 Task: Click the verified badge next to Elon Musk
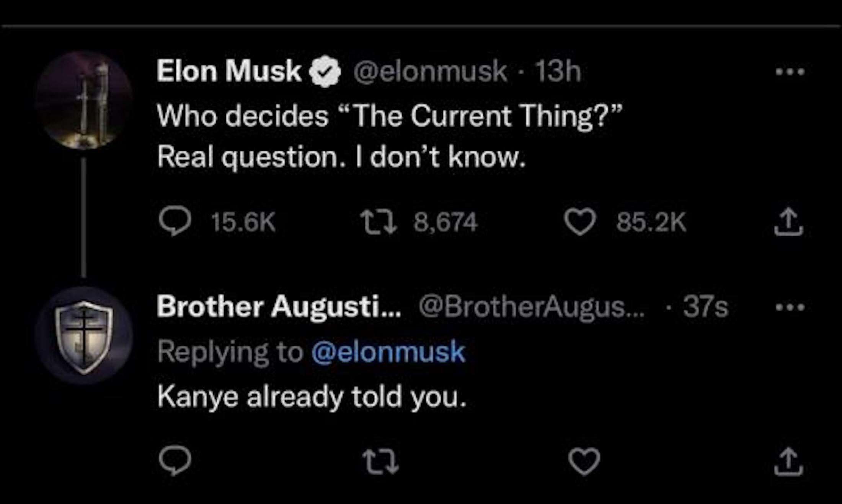(x=325, y=72)
